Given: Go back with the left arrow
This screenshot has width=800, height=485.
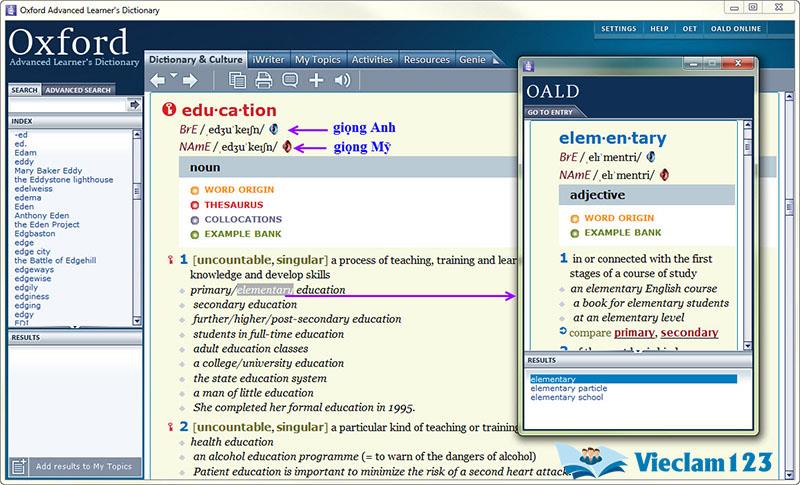Looking at the screenshot, I should pyautogui.click(x=158, y=80).
